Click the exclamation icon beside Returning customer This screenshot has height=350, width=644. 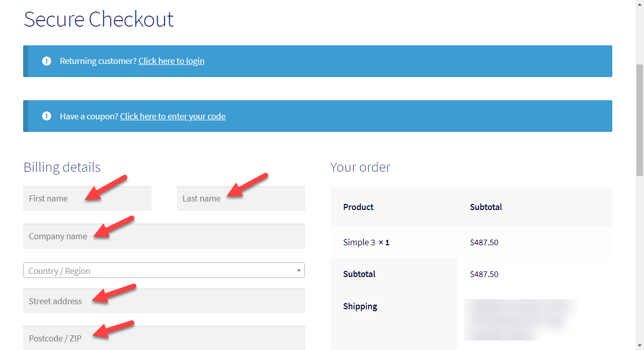pyautogui.click(x=46, y=61)
